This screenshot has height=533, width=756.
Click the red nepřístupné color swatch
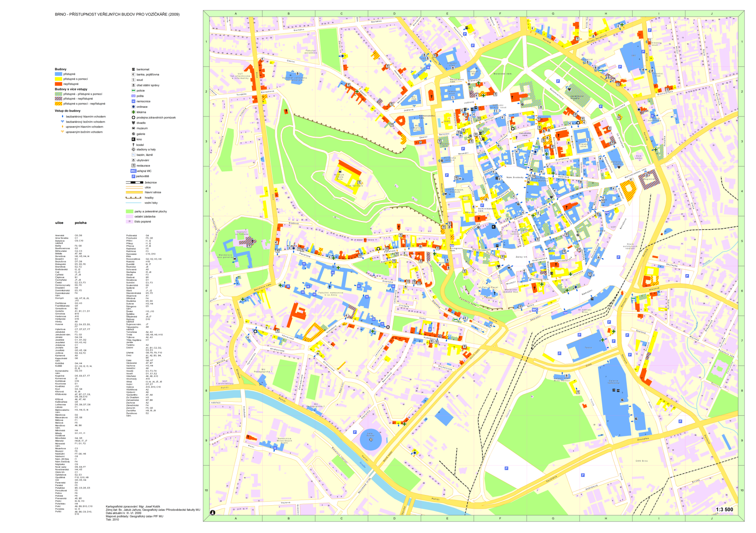coord(58,84)
